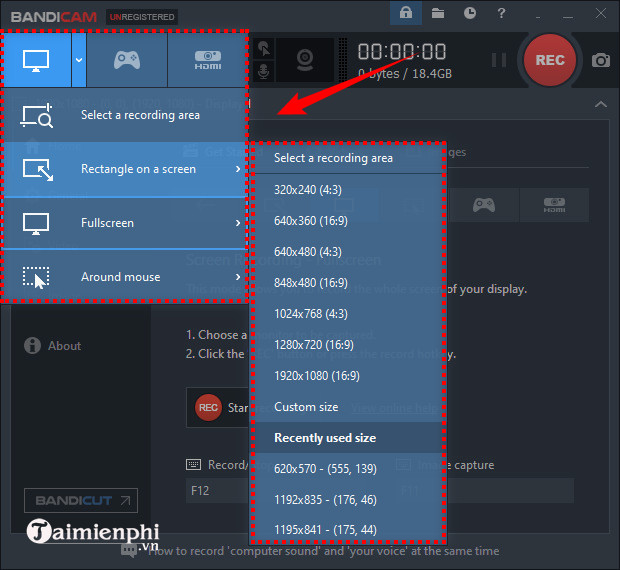The height and width of the screenshot is (570, 620).
Task: Click the keyboard icon beside Record hotkey
Action: coord(193,464)
